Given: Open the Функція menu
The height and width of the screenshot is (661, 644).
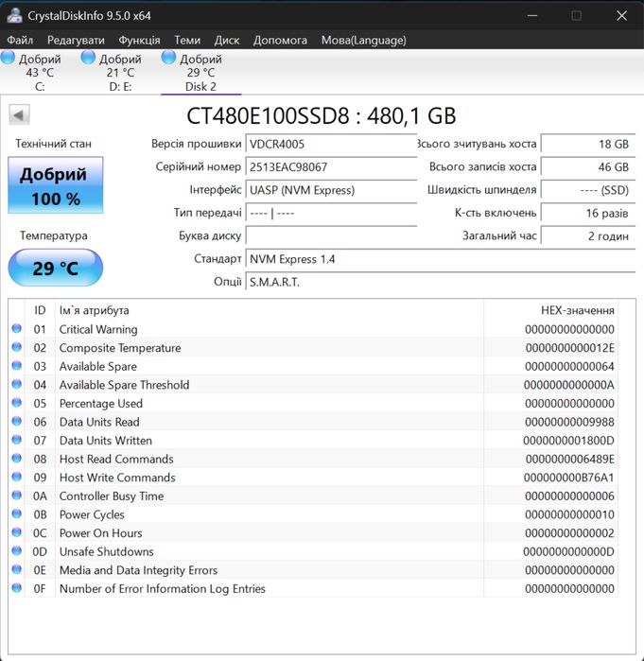Looking at the screenshot, I should pos(140,40).
